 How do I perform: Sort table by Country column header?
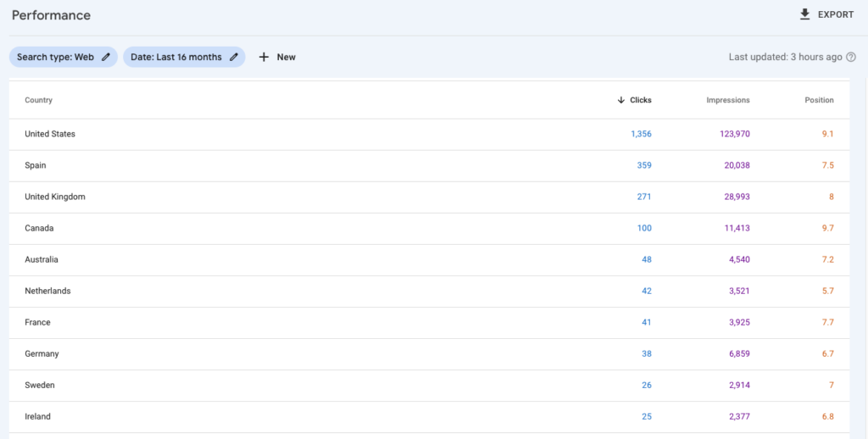click(39, 100)
